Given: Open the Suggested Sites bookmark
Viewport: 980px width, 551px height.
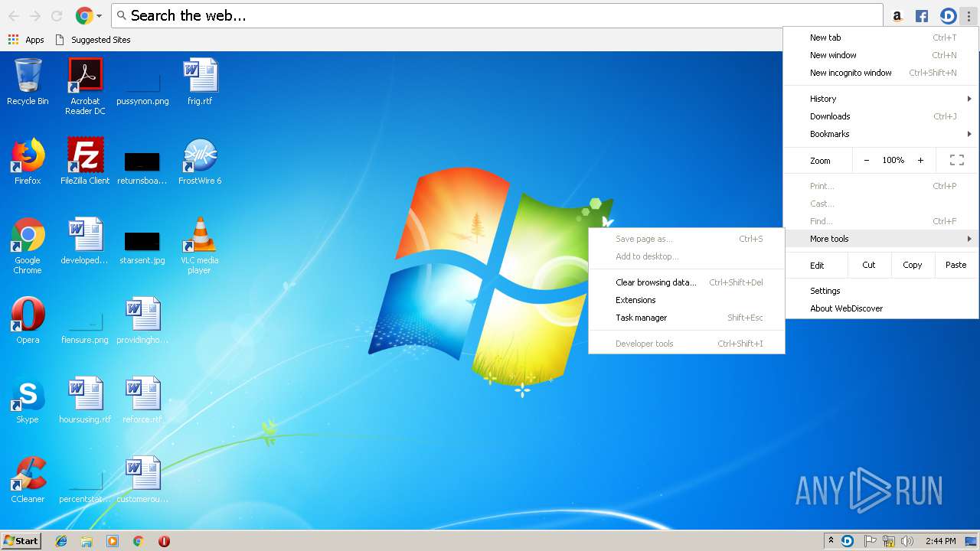Looking at the screenshot, I should [x=93, y=40].
